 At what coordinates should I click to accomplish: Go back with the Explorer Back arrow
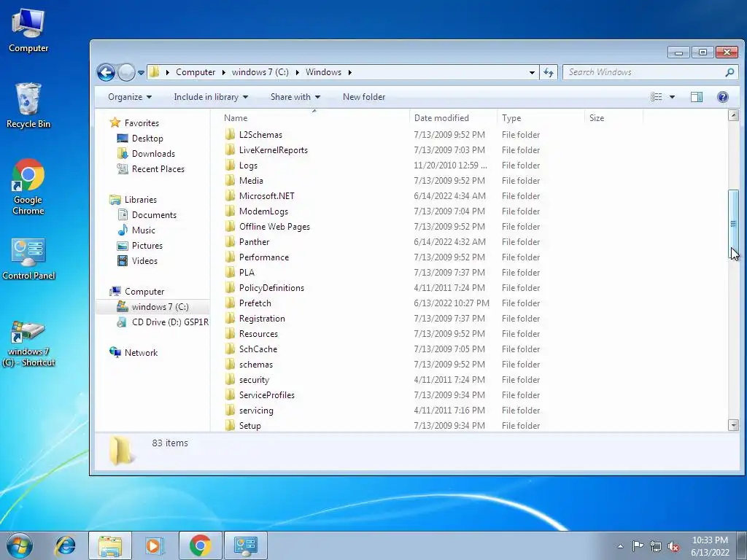point(106,72)
